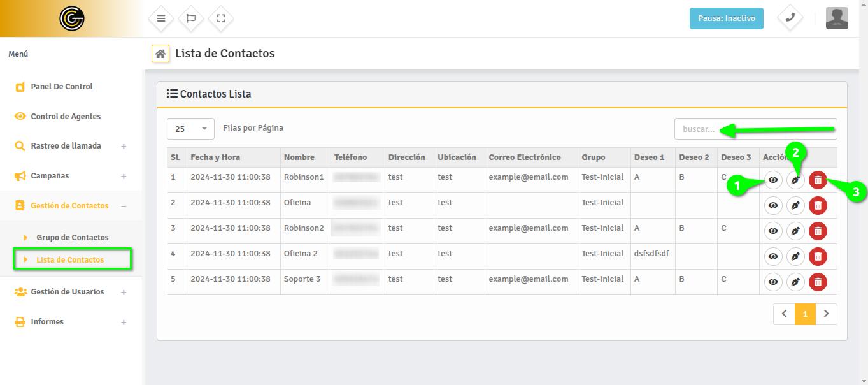Open the rows per page dropdown
This screenshot has height=385, width=868.
190,129
